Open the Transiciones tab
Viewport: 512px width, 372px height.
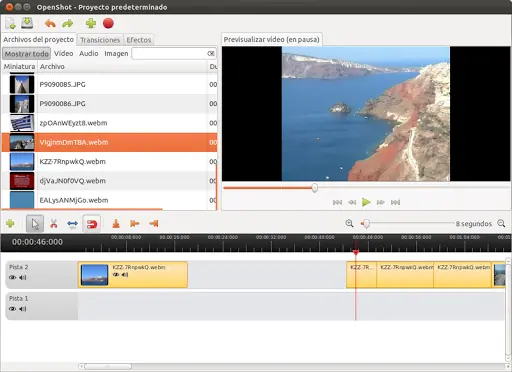[x=100, y=40]
